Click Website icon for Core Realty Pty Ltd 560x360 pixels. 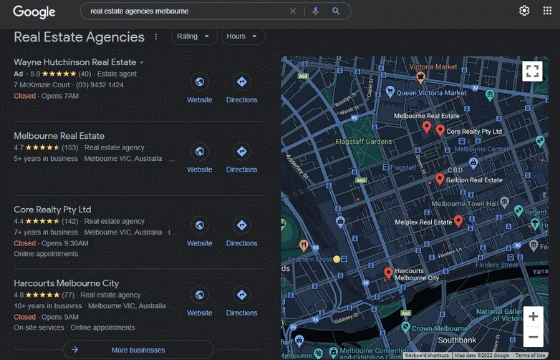(x=200, y=225)
